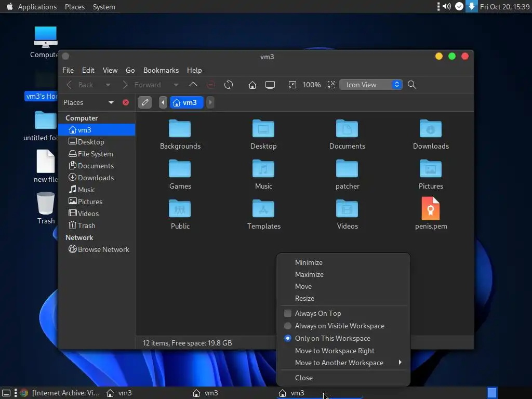Select Desktop in Places sidebar
The image size is (532, 399).
97,142
